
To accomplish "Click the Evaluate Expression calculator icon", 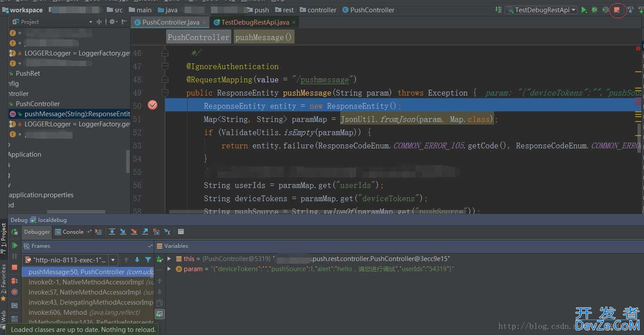I will (x=181, y=232).
